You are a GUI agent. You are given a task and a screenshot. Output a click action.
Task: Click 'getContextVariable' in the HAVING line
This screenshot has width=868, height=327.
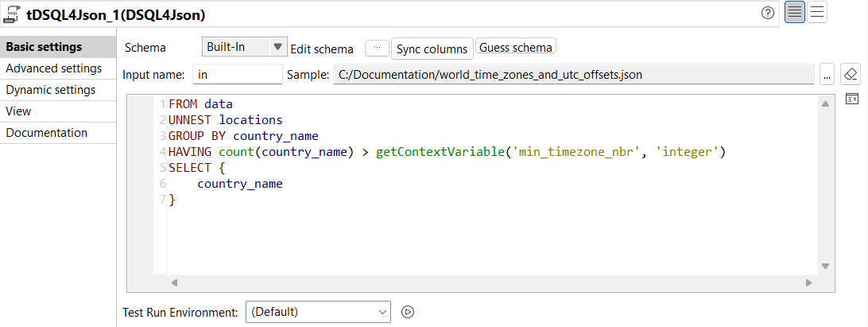[x=440, y=152]
